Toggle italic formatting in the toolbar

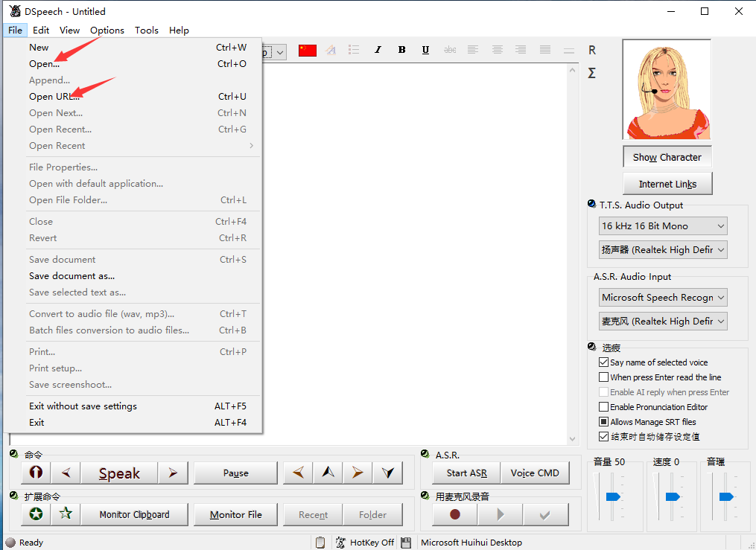point(378,50)
